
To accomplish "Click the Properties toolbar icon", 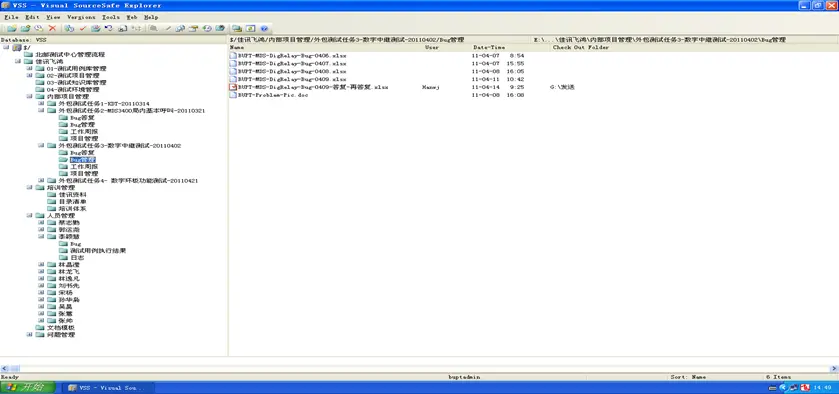I will tap(193, 28).
